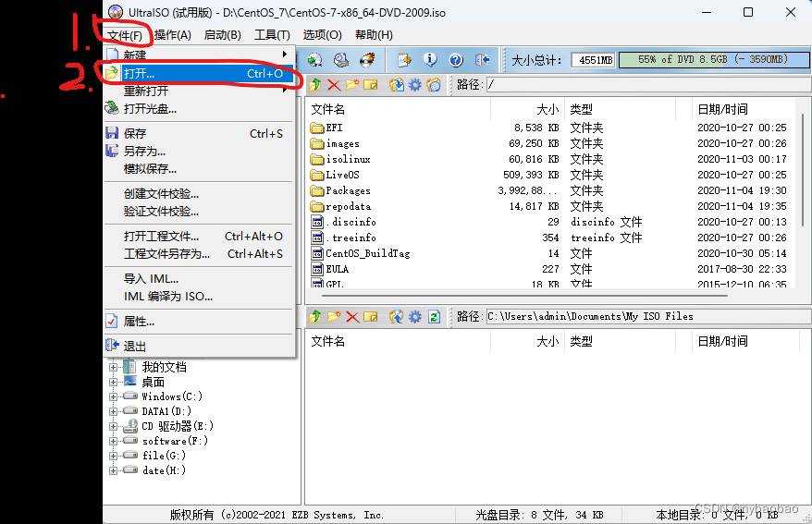Screen dimensions: 812x524
Task: Sort by 大小 column header in upper pane
Action: coord(546,109)
